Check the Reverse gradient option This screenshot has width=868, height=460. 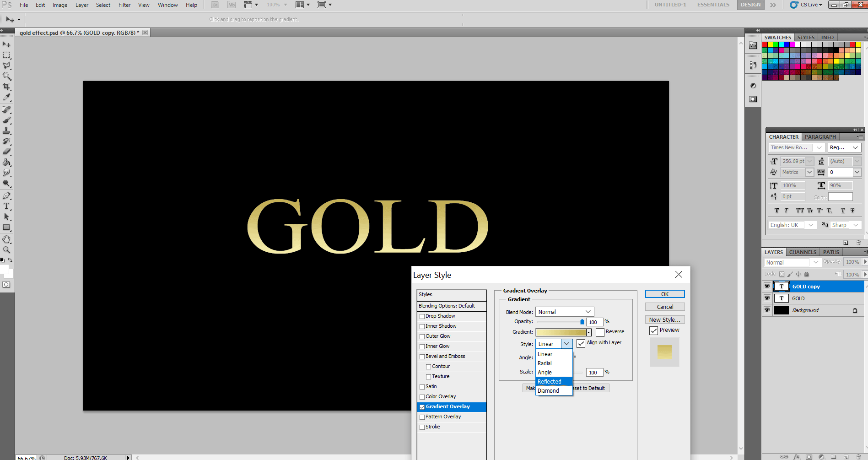point(599,331)
